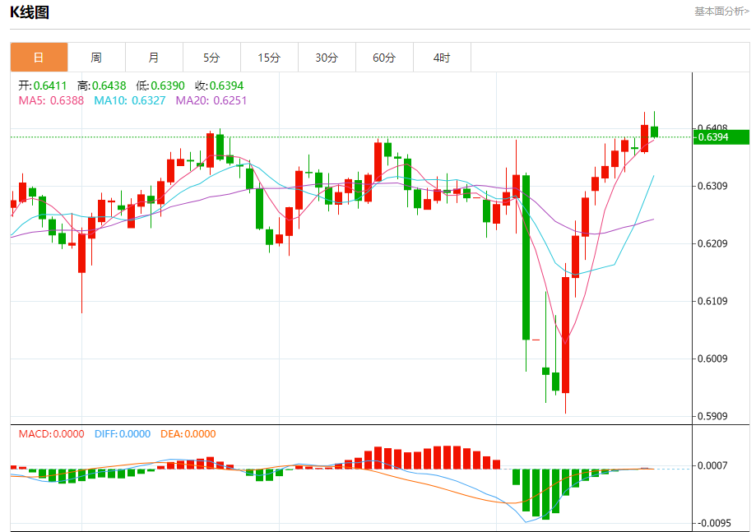Click the 0.6309 price axis label
This screenshot has width=756, height=532.
pyautogui.click(x=712, y=186)
